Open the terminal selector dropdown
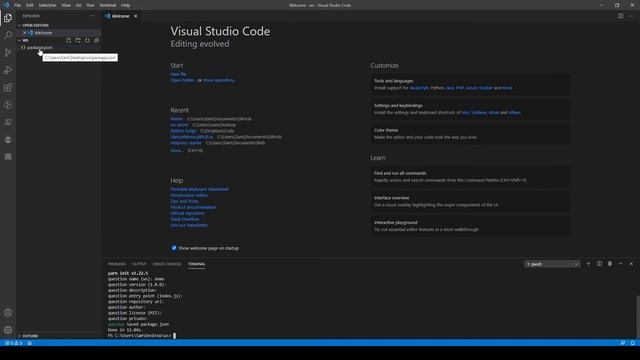The width and height of the screenshot is (640, 360). (552, 264)
